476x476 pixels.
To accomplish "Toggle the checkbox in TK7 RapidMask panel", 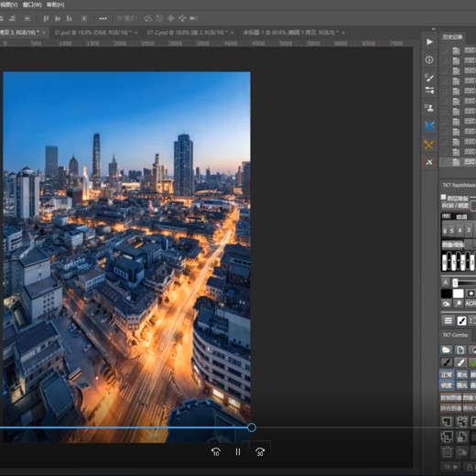I will tap(443, 197).
